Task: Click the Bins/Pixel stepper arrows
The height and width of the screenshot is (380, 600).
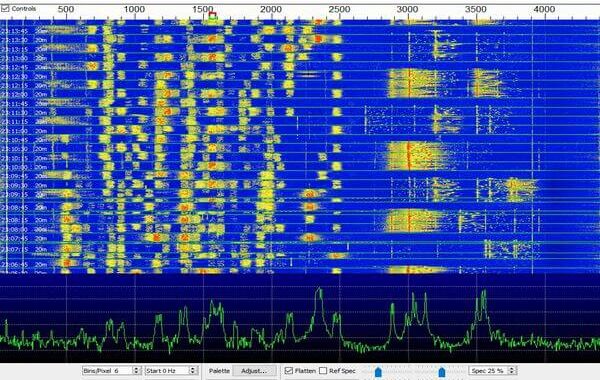Action: pyautogui.click(x=136, y=370)
